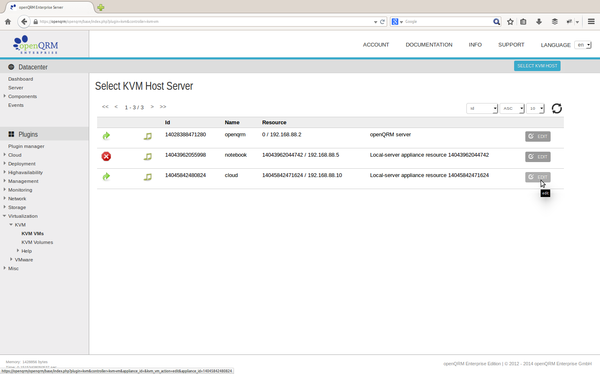Image resolution: width=600 pixels, height=374 pixels.
Task: Open the Plugin manager link
Action: tap(26, 146)
